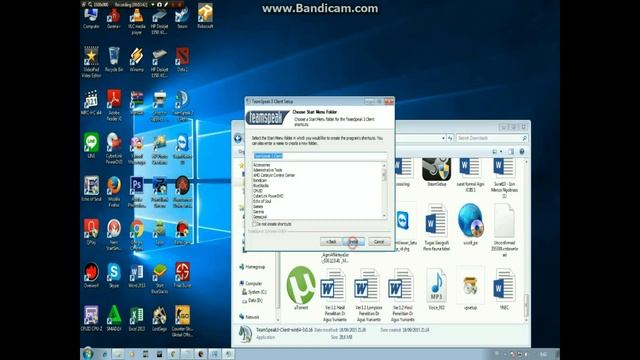Launch Steam from the desktop

click(182, 18)
